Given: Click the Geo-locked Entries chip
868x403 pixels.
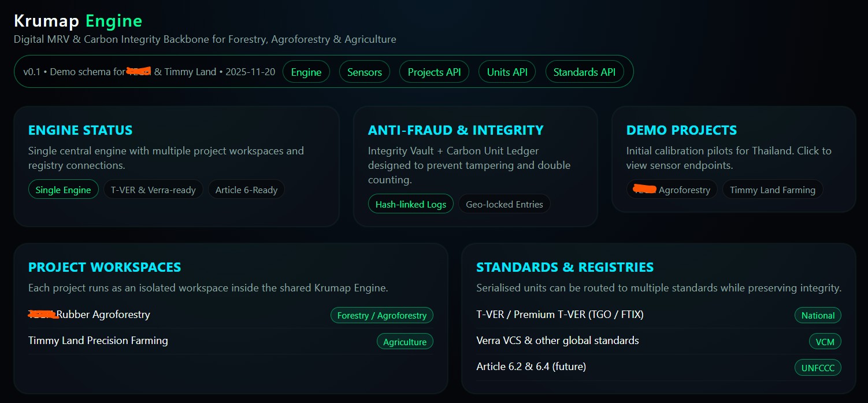Looking at the screenshot, I should point(504,204).
